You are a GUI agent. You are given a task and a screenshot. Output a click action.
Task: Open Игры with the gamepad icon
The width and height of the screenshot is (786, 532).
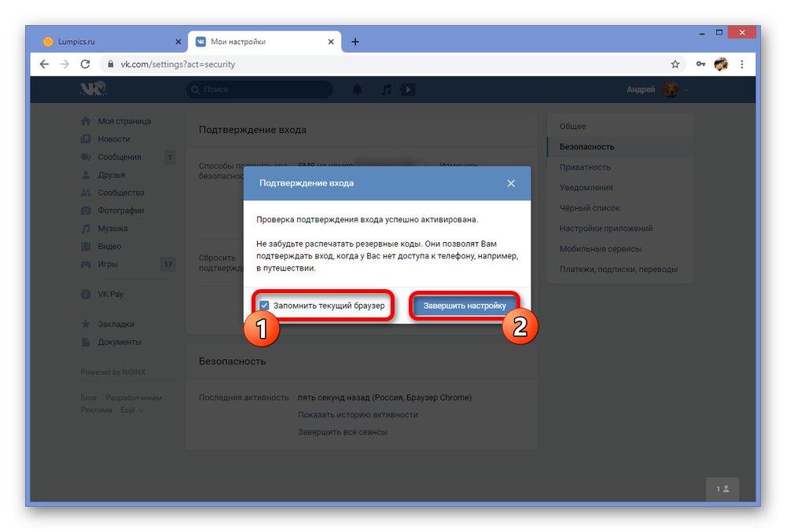86,264
